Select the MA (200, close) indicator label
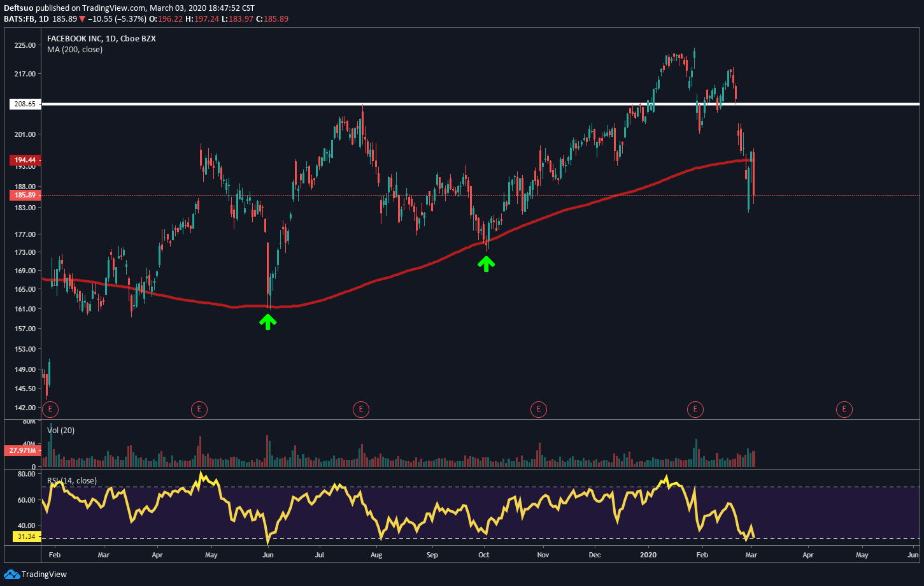 (x=75, y=50)
